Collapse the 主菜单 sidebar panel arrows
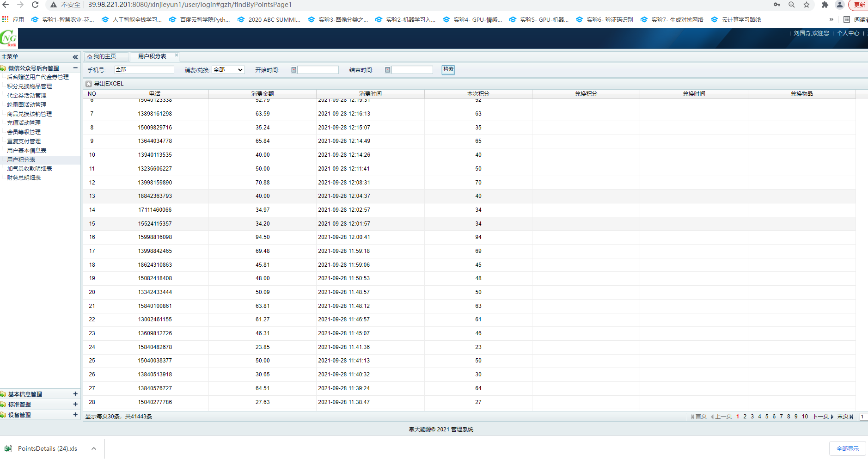This screenshot has height=460, width=868. [75, 57]
